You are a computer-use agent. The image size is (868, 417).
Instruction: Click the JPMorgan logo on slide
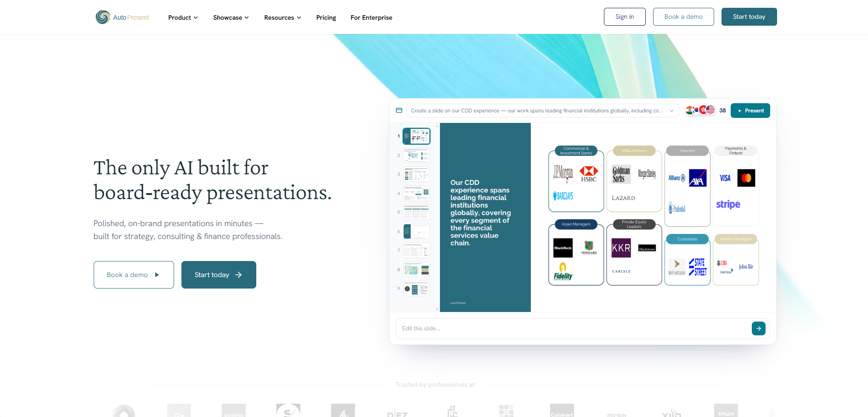563,173
